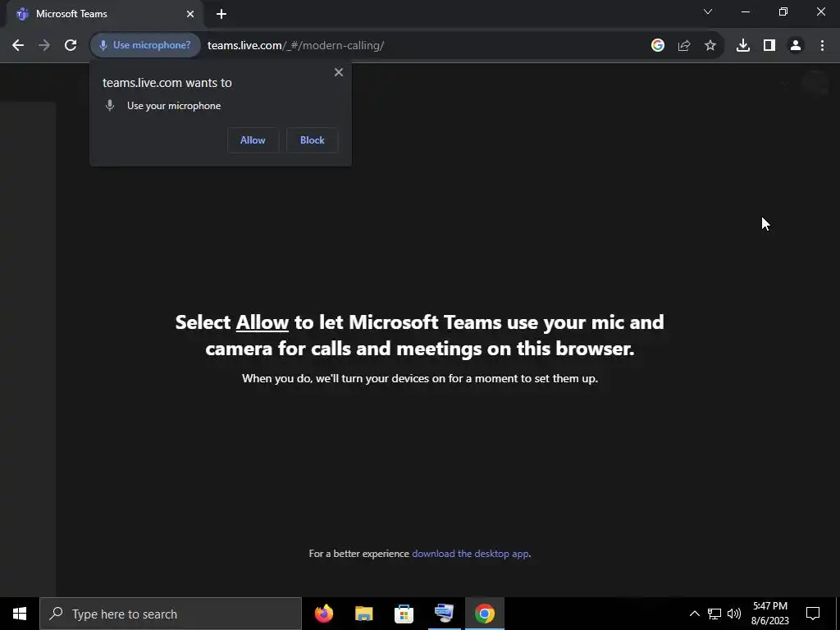Viewport: 840px width, 630px height.
Task: Click the Chrome icon in the taskbar
Action: click(x=484, y=614)
